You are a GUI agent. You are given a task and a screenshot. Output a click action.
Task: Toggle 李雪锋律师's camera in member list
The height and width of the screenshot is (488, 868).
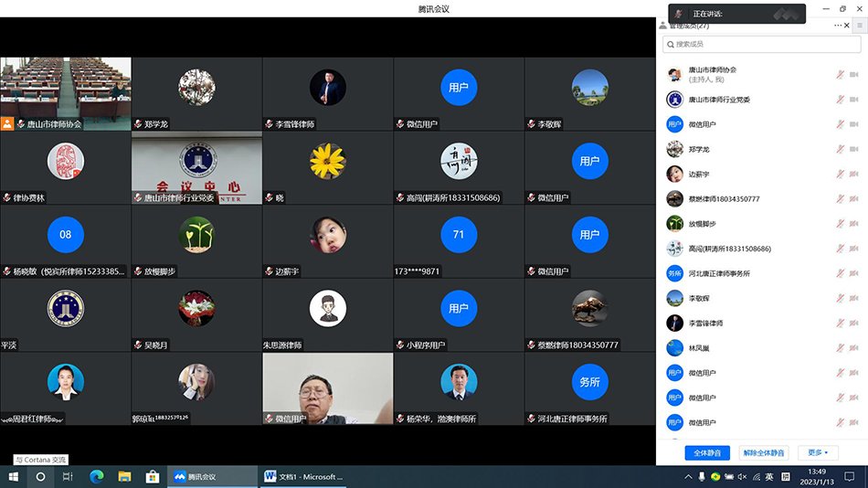pos(853,323)
